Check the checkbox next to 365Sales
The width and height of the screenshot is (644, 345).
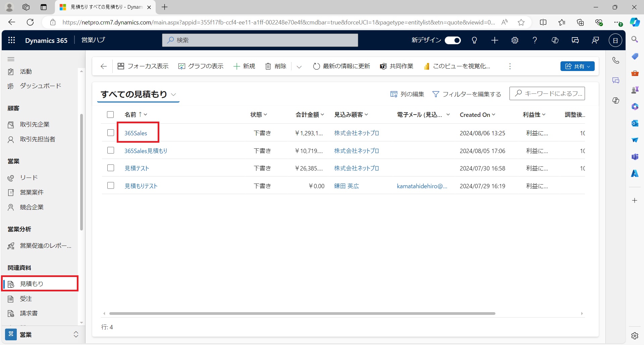tap(110, 133)
